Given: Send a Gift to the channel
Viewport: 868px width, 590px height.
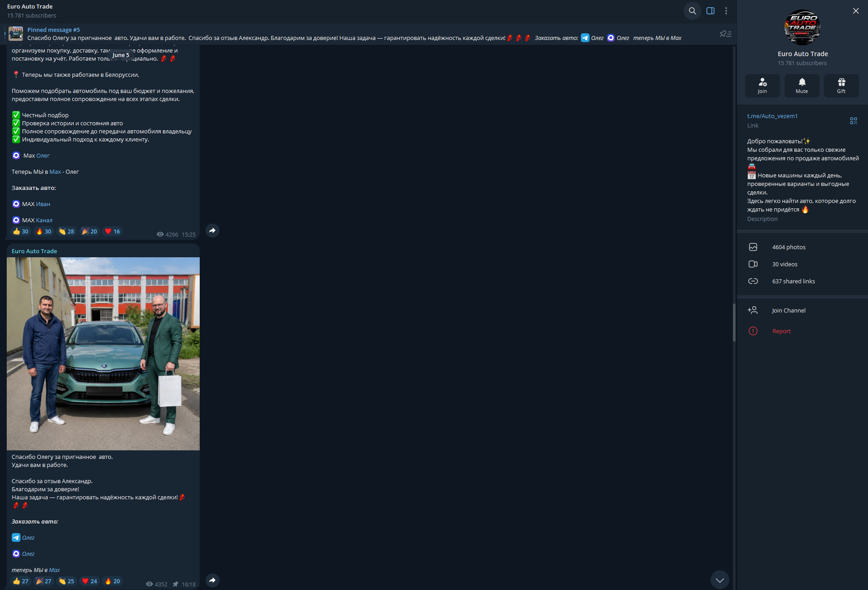Looking at the screenshot, I should 842,85.
